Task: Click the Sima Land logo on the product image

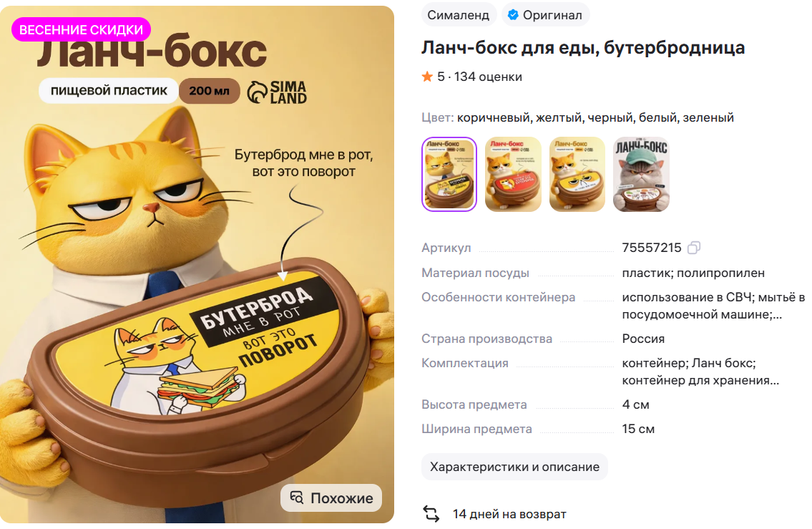Action: click(277, 92)
